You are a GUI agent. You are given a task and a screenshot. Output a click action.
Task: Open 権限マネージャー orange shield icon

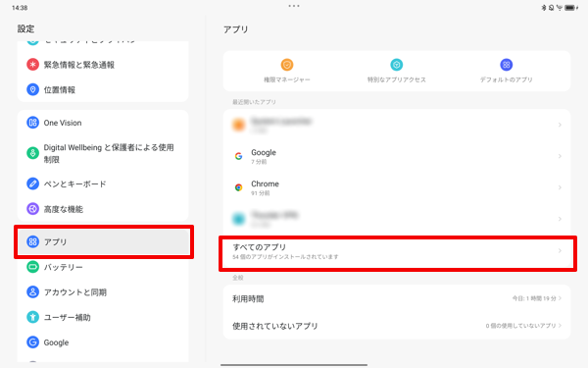tap(287, 65)
